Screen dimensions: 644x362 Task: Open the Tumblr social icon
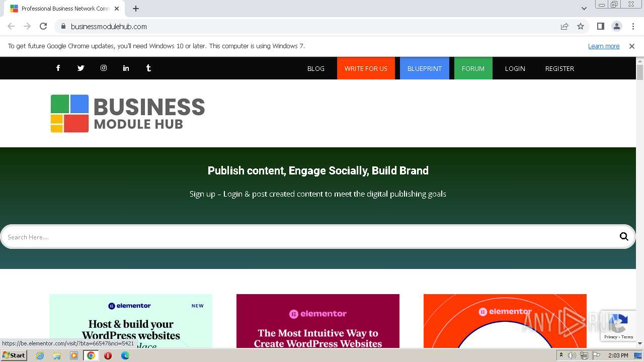(x=148, y=68)
